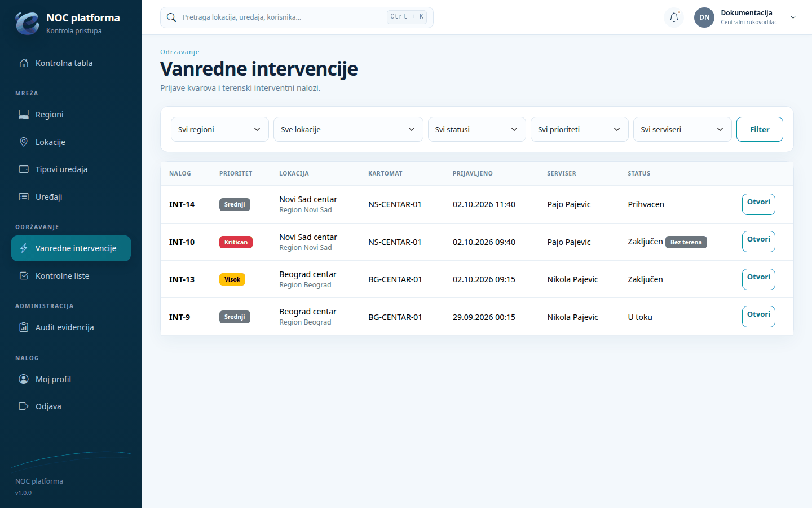Expand the user account menu chevron
This screenshot has width=812, height=508.
pos(793,17)
